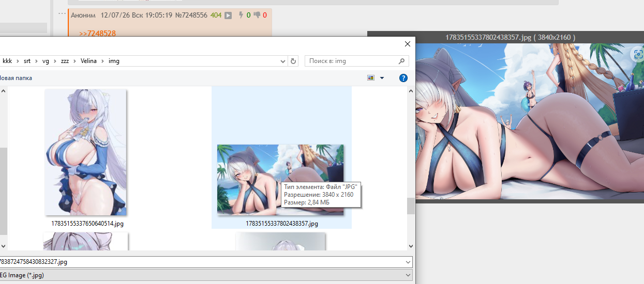644x284 pixels.
Task: Open the JPEG Image file type dropdown
Action: tap(408, 275)
